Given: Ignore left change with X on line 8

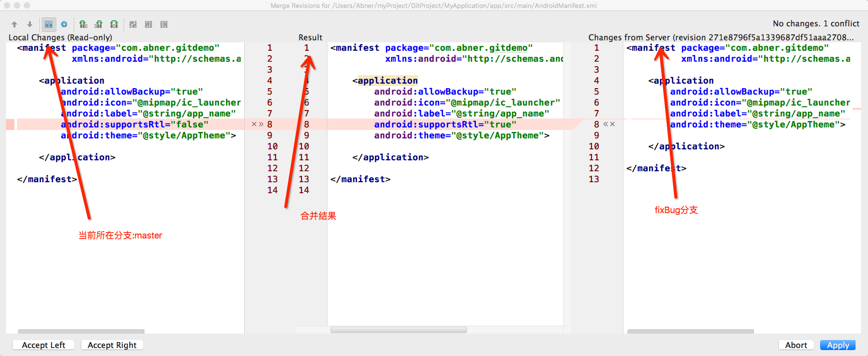Looking at the screenshot, I should click(254, 124).
